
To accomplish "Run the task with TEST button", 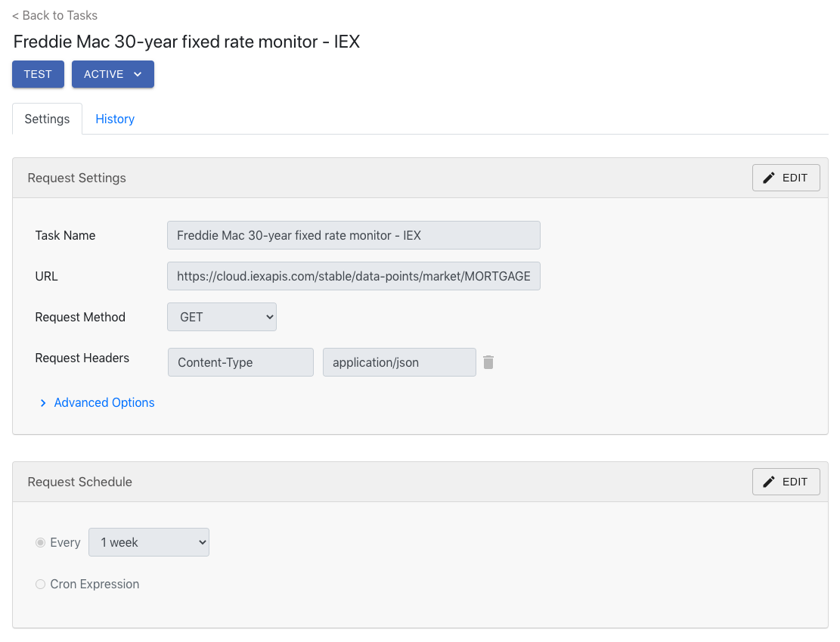I will pyautogui.click(x=38, y=74).
